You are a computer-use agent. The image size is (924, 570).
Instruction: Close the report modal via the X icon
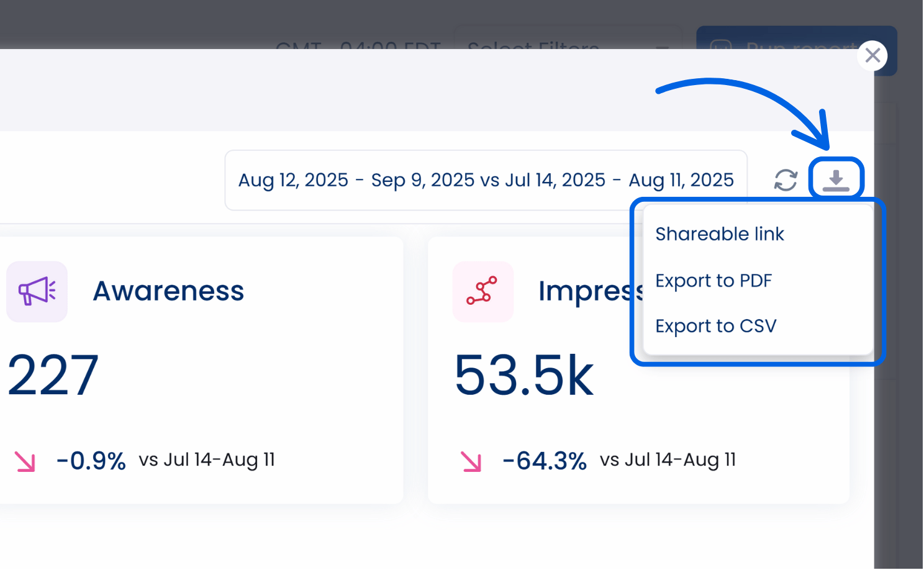tap(873, 55)
